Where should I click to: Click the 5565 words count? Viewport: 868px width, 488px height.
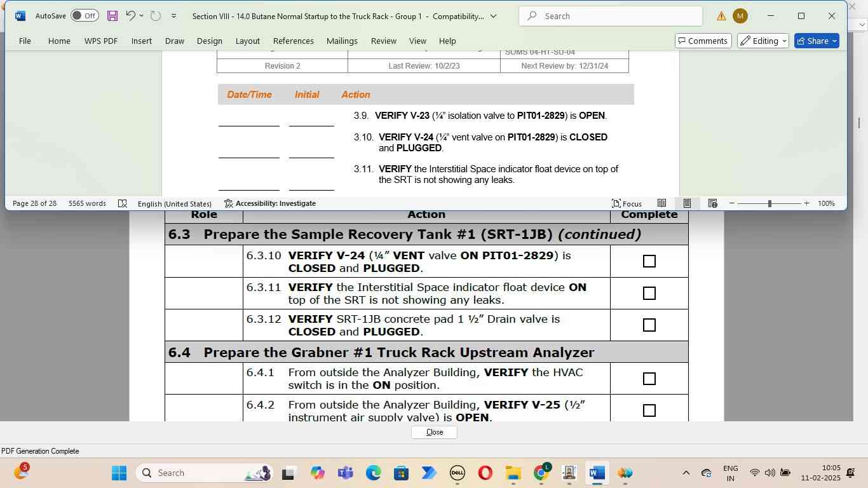tap(87, 203)
